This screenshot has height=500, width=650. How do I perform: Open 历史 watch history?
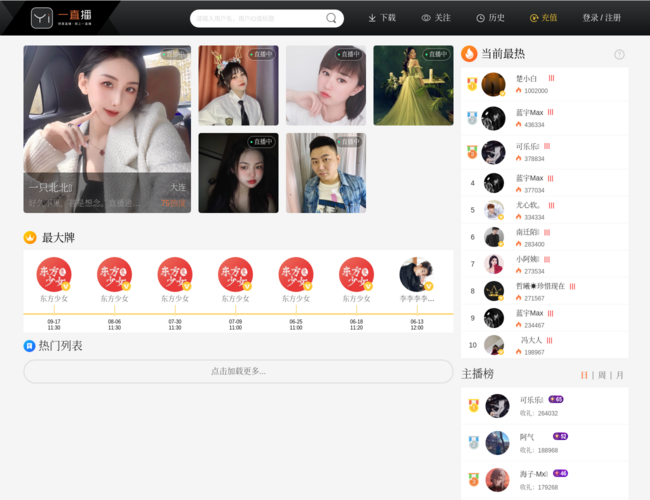tap(490, 18)
